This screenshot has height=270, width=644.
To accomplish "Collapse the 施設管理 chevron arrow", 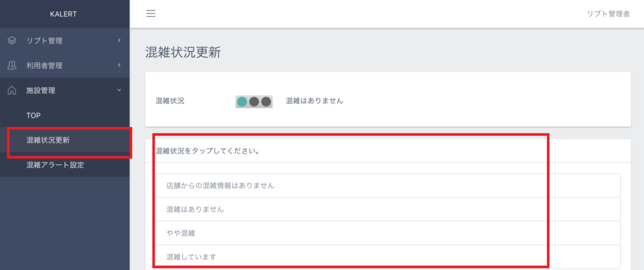I will [x=119, y=90].
